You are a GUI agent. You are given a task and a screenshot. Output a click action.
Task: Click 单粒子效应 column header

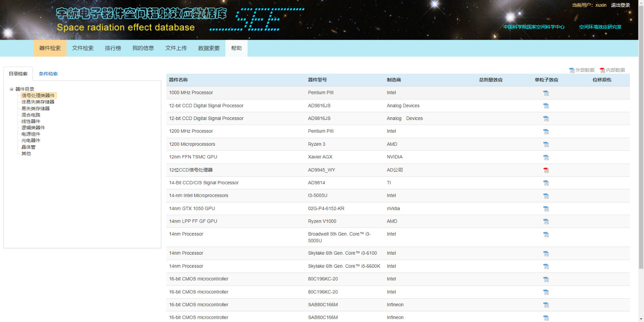point(546,80)
